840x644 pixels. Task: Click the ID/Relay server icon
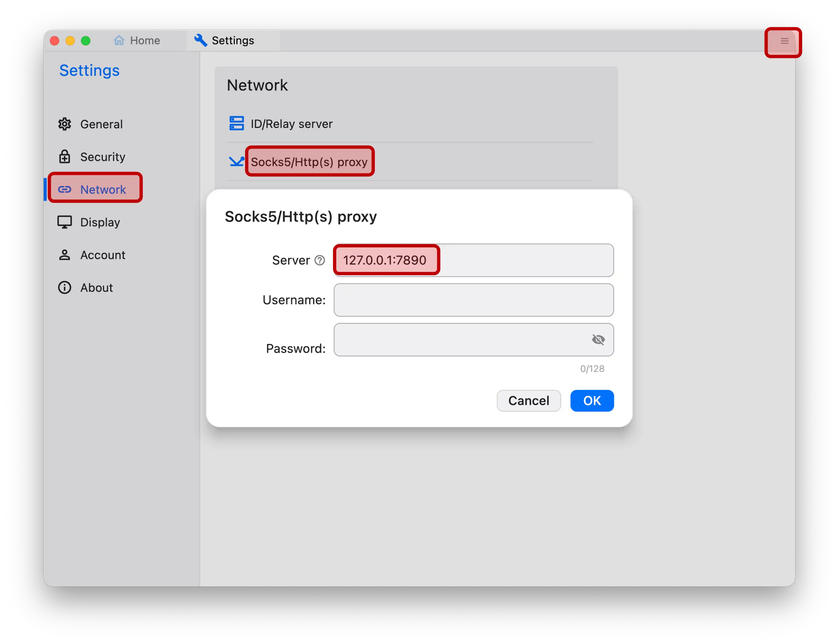(237, 123)
